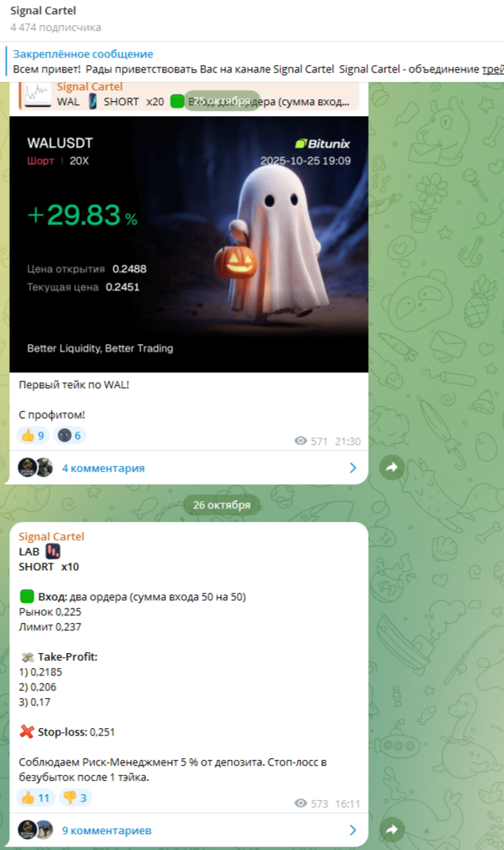
Task: Click the Signal Cartel author name on LAB post
Action: tap(52, 536)
